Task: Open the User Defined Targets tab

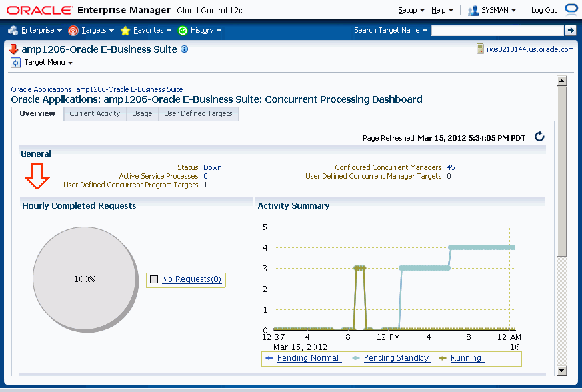Action: click(x=198, y=113)
